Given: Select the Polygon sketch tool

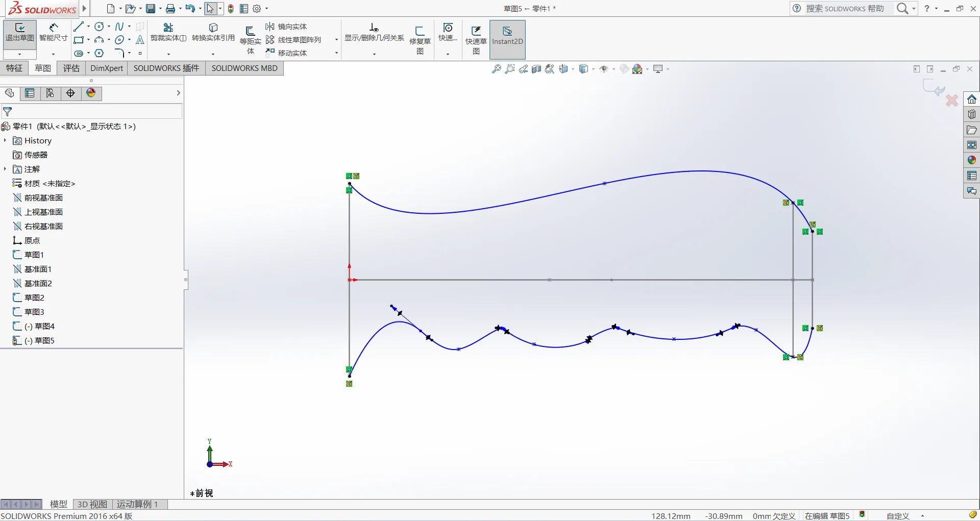Looking at the screenshot, I should coord(100,53).
